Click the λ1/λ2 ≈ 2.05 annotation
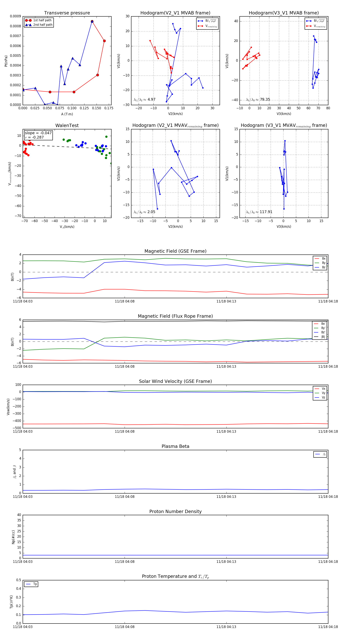Screen dimensions: 351x644 [144, 212]
